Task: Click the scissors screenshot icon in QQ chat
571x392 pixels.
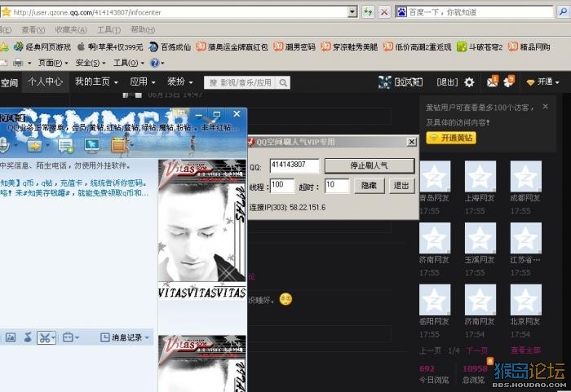Action: tap(44, 337)
